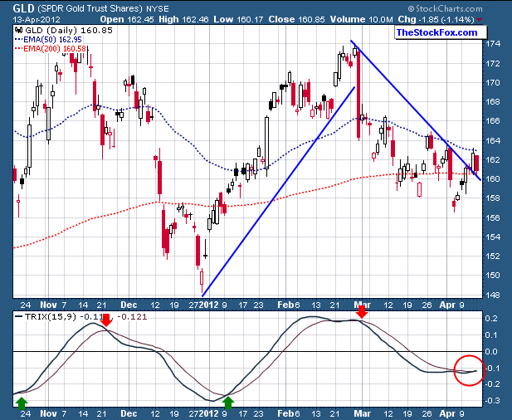The image size is (512, 420).
Task: Click the 162 price axis label
Action: coord(494,159)
